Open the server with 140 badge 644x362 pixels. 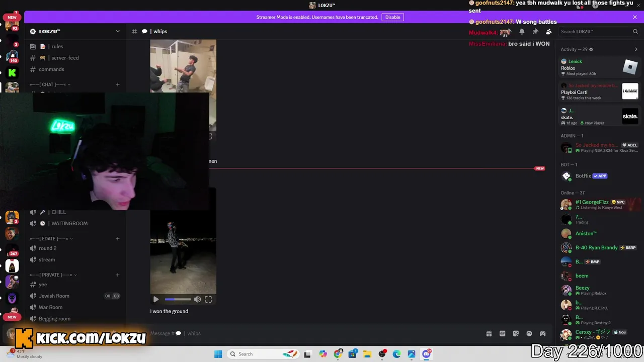[x=12, y=55]
